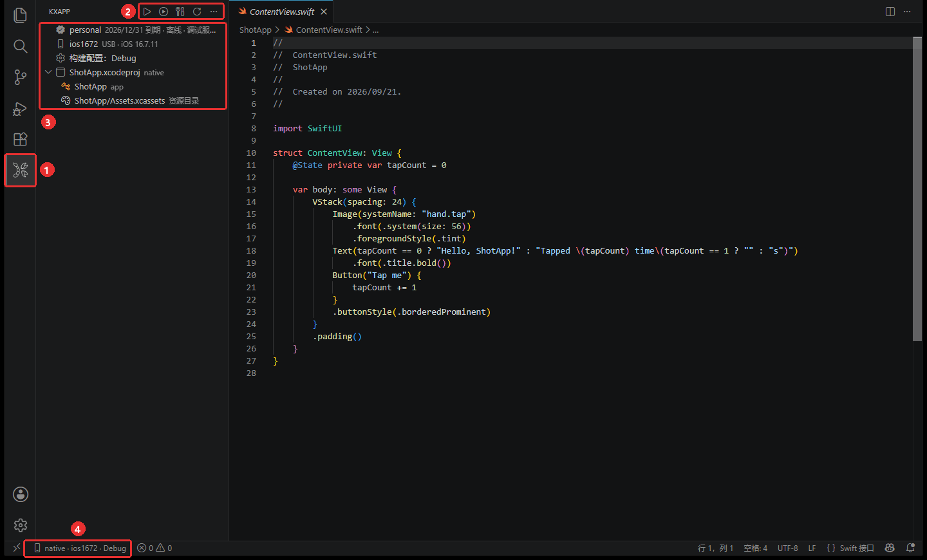This screenshot has height=560, width=927.
Task: Select the KXAPP tools icon in activity bar
Action: pos(21,170)
